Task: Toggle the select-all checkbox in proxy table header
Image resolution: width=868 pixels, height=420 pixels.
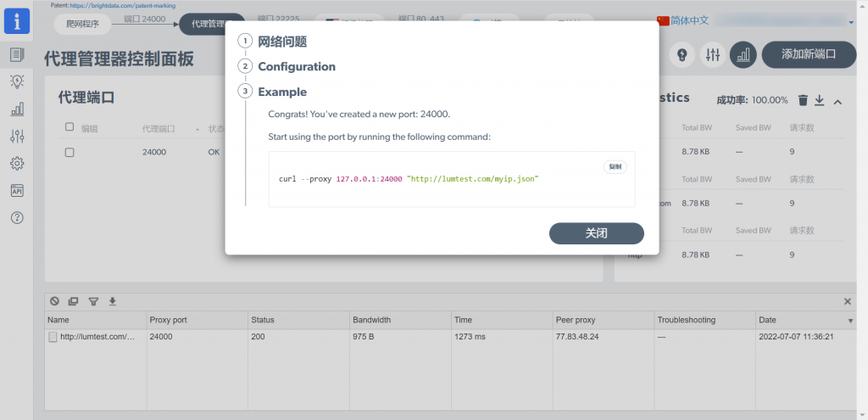Action: 70,127
